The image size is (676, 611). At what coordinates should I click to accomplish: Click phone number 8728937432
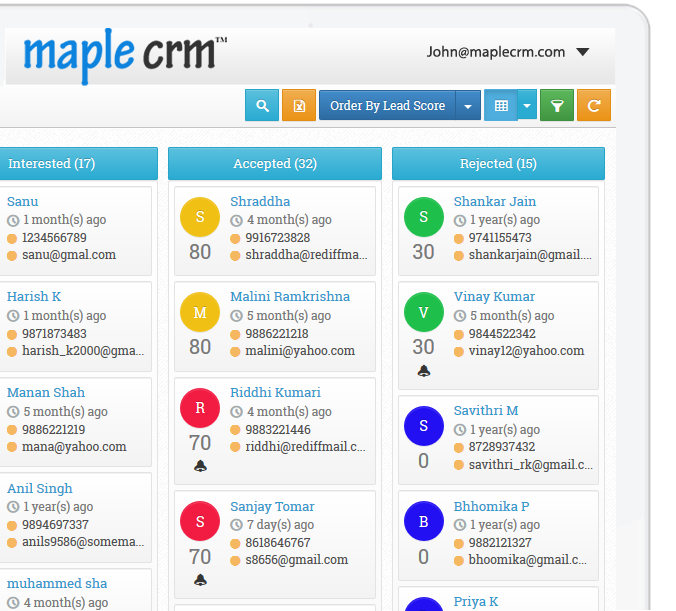click(502, 447)
